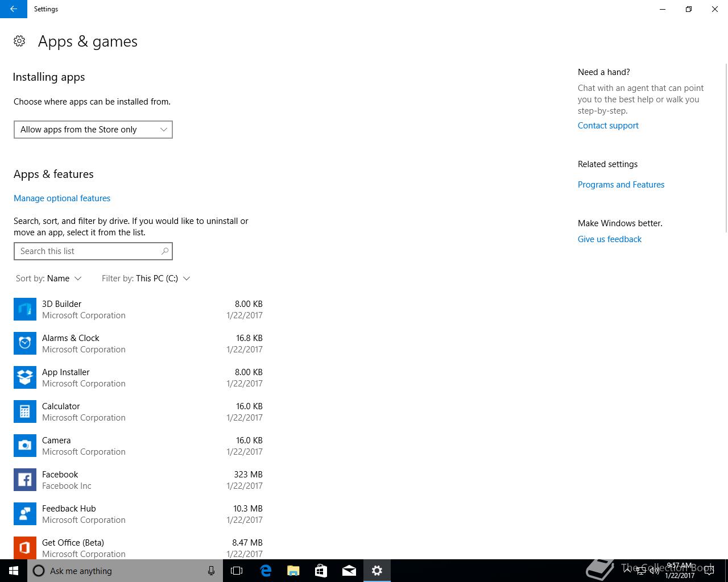Click the Installing apps heading
The width and height of the screenshot is (728, 582).
click(49, 77)
